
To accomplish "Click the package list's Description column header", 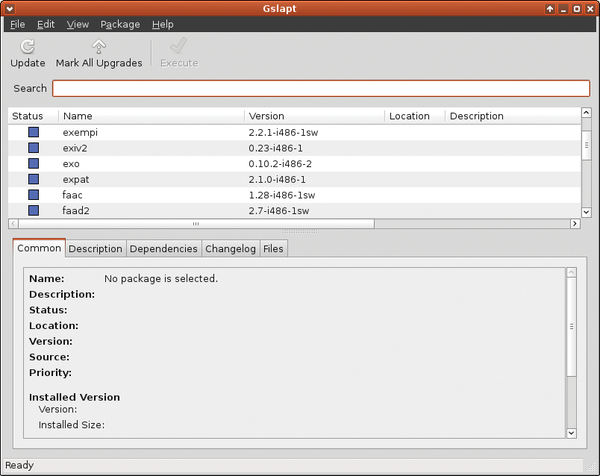I will (513, 116).
